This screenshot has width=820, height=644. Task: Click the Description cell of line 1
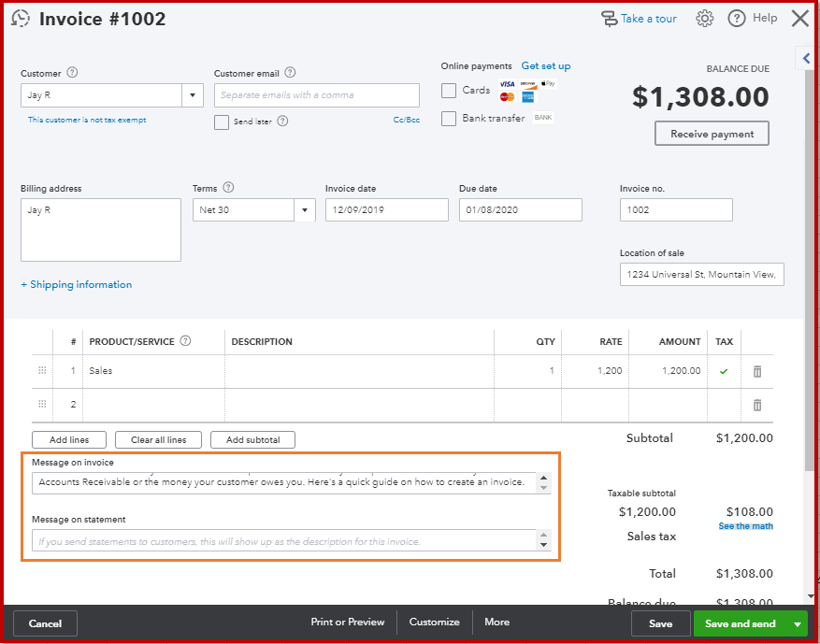pyautogui.click(x=359, y=371)
